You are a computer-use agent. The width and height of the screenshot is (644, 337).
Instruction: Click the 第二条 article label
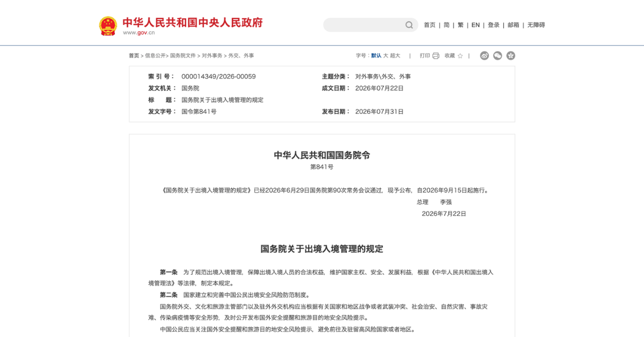(x=169, y=295)
